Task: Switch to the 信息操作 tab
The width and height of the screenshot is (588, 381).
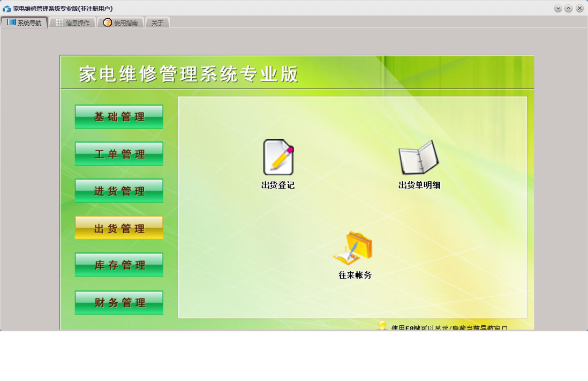Action: pyautogui.click(x=73, y=23)
